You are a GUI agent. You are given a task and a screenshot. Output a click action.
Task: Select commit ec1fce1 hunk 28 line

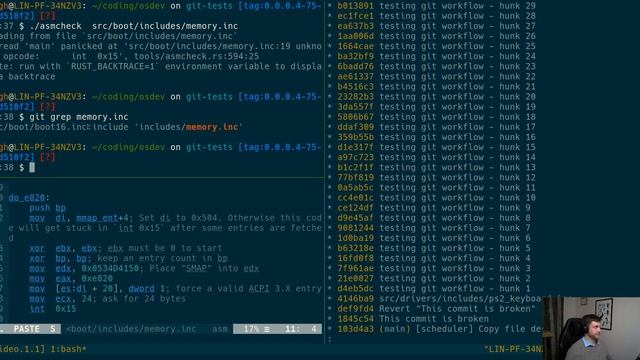[x=436, y=16]
